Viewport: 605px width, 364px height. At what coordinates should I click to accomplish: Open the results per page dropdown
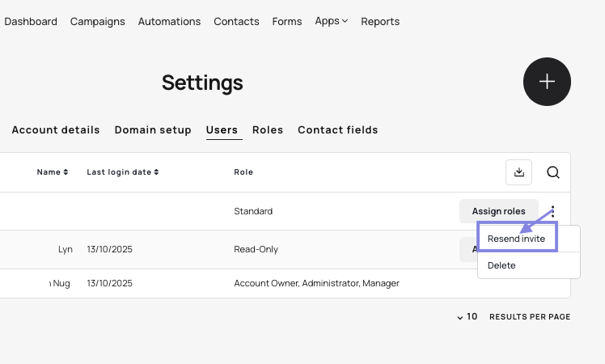467,317
